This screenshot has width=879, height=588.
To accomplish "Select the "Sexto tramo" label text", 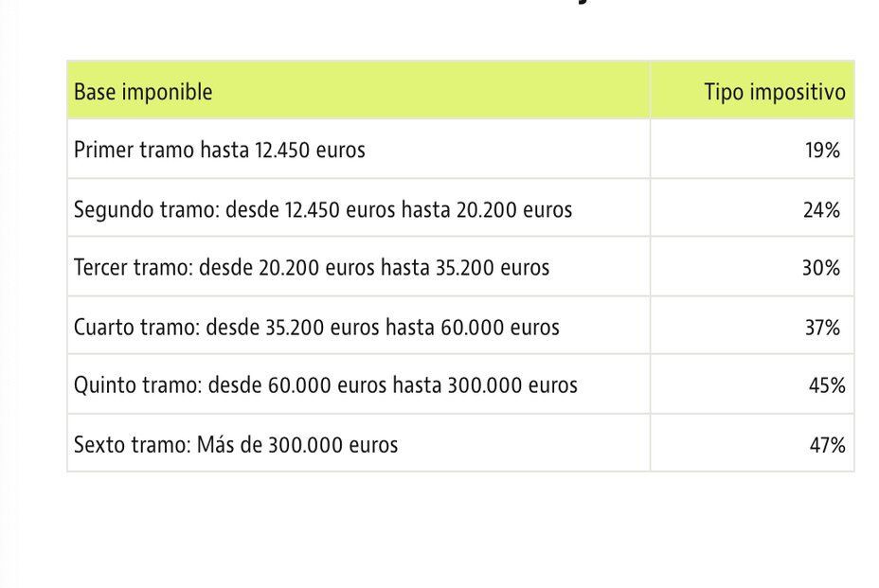I will [132, 445].
